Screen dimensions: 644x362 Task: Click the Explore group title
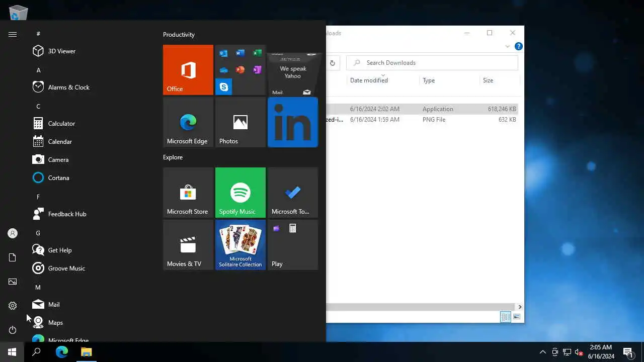173,157
